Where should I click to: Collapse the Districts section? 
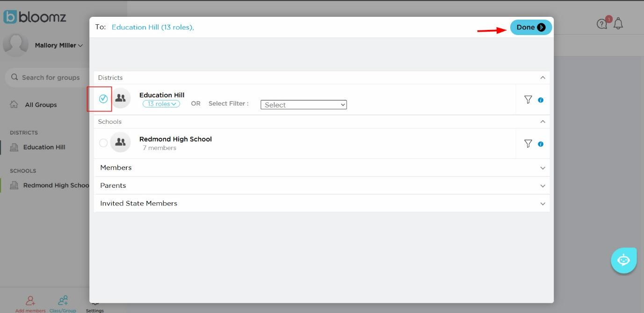click(x=543, y=78)
